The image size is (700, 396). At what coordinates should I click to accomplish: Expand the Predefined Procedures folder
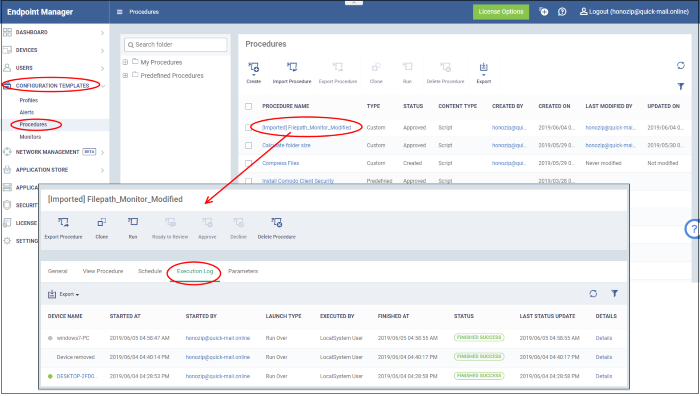click(x=125, y=75)
